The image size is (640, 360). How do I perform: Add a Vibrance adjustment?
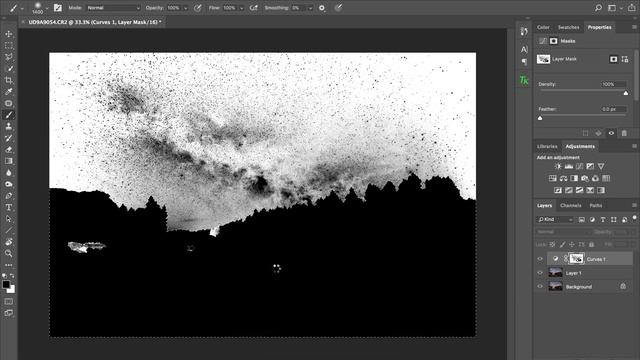pyautogui.click(x=601, y=166)
